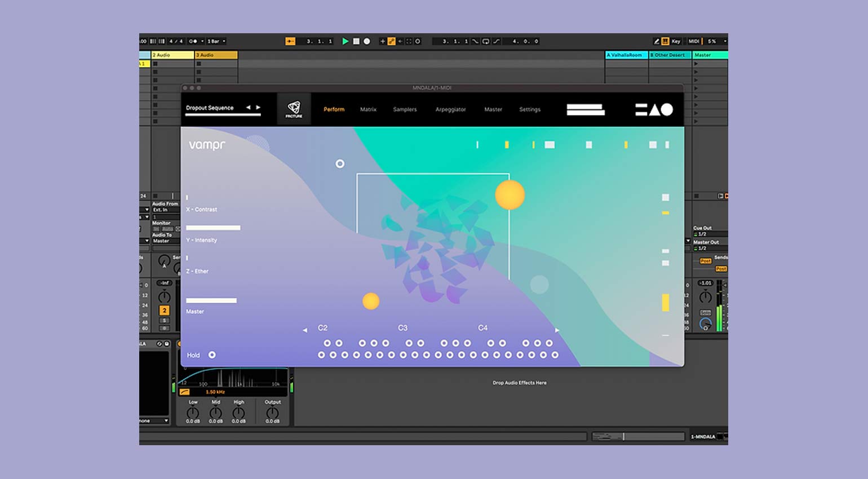
Task: Shift keyboard octave down with left arrow
Action: 305,330
